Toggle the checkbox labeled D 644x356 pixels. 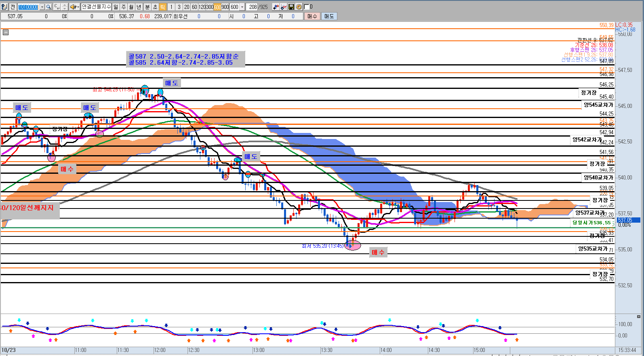click(306, 7)
